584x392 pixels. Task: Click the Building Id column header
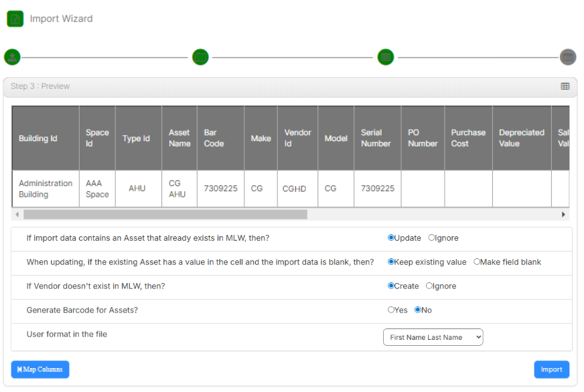(x=38, y=138)
